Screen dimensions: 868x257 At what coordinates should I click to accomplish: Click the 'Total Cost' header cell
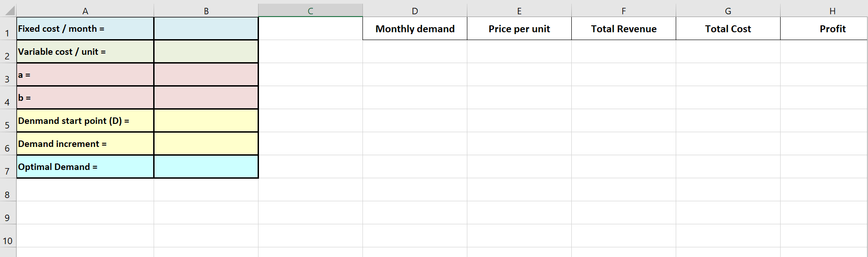pos(728,29)
